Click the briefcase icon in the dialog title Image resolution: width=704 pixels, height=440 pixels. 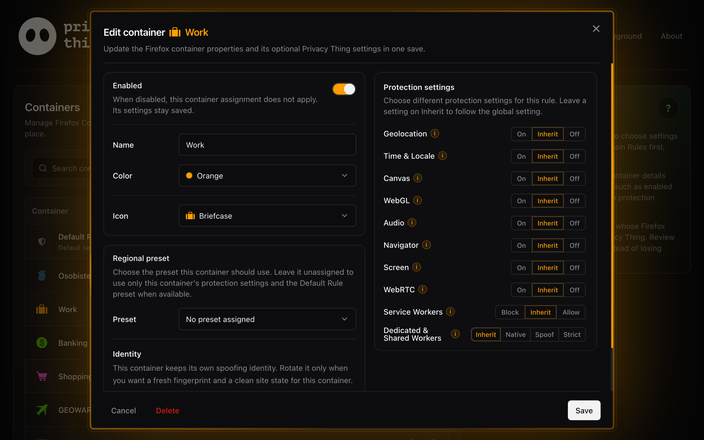pyautogui.click(x=175, y=32)
